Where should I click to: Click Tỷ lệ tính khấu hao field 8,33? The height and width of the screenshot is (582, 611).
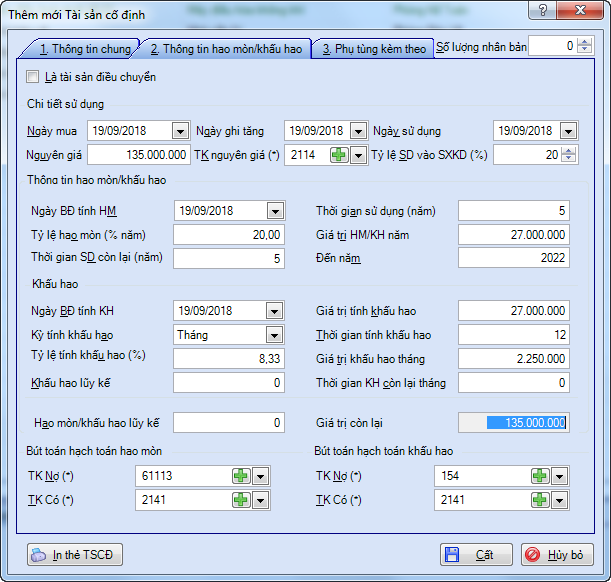[x=229, y=359]
